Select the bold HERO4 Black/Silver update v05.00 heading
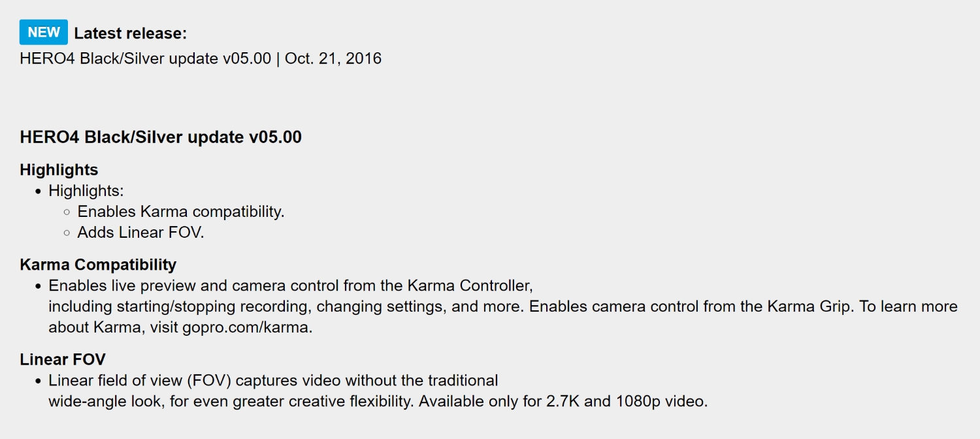Screen dimensions: 980x439 tap(161, 137)
